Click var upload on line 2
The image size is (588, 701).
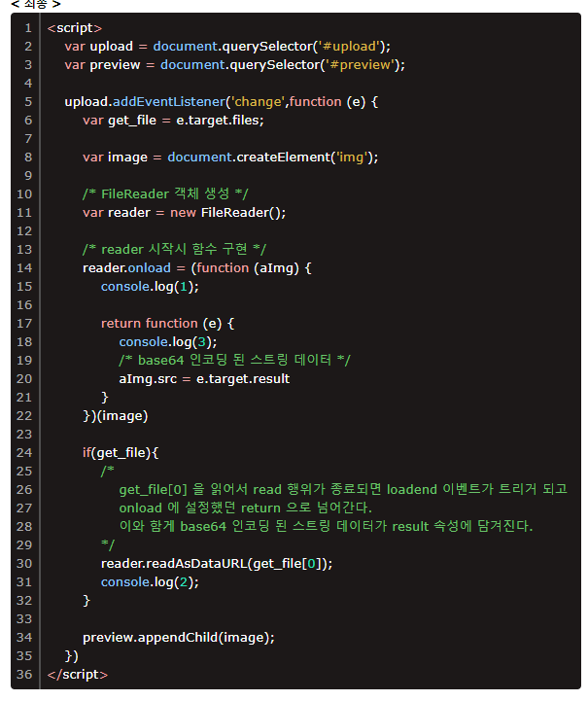click(x=99, y=47)
